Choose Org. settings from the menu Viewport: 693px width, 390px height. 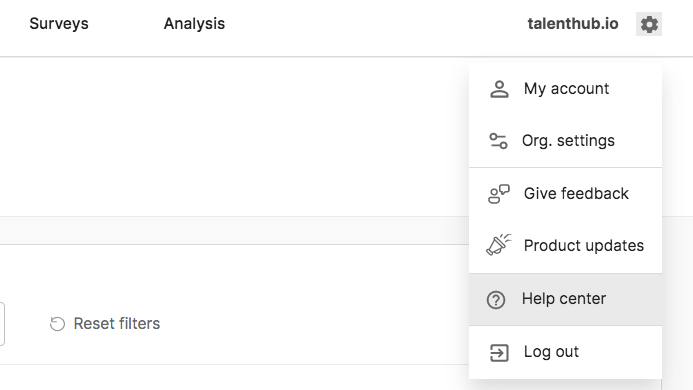click(565, 141)
